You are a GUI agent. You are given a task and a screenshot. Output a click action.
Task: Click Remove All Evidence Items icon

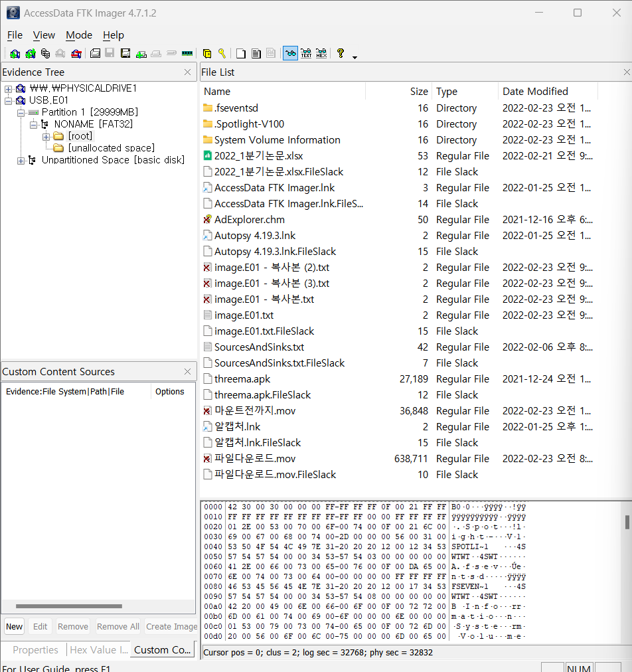(76, 53)
